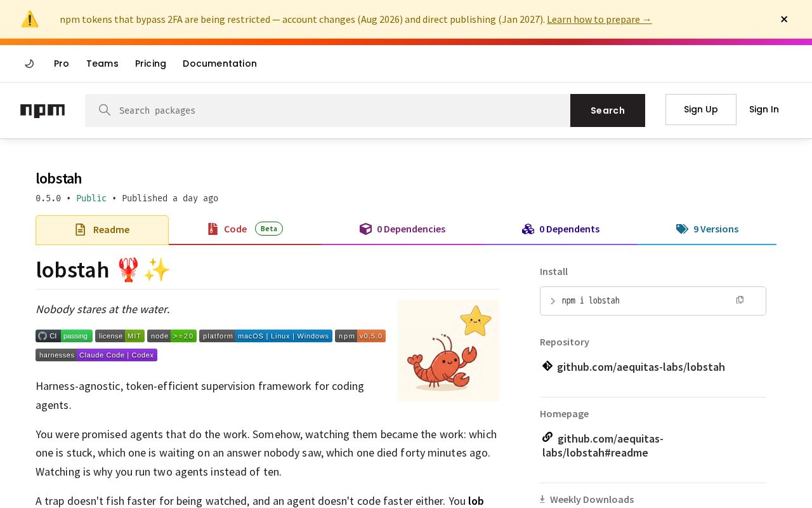The height and width of the screenshot is (508, 812).
Task: Click the lobster mascot image
Action: [449, 351]
